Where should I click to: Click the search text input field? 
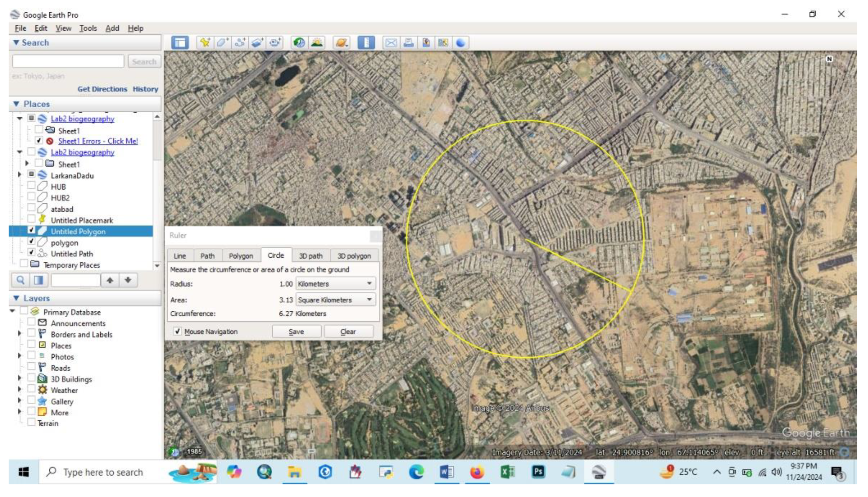pyautogui.click(x=68, y=62)
